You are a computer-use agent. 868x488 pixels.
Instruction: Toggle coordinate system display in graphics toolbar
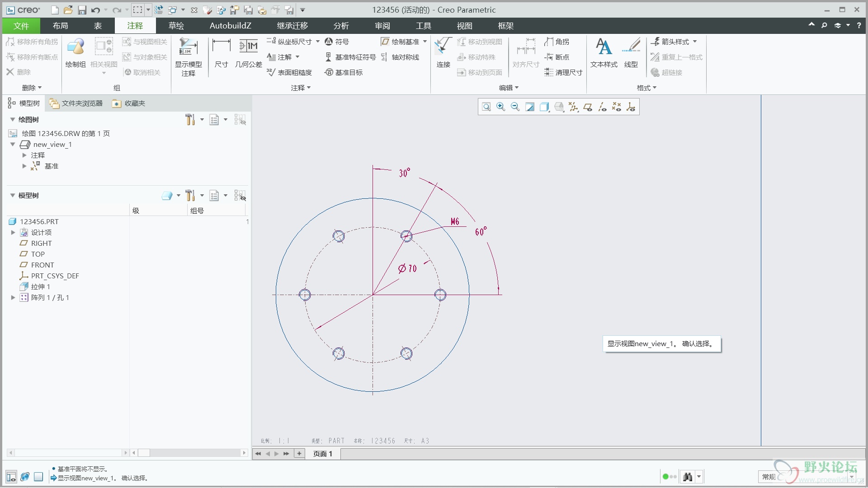[631, 107]
